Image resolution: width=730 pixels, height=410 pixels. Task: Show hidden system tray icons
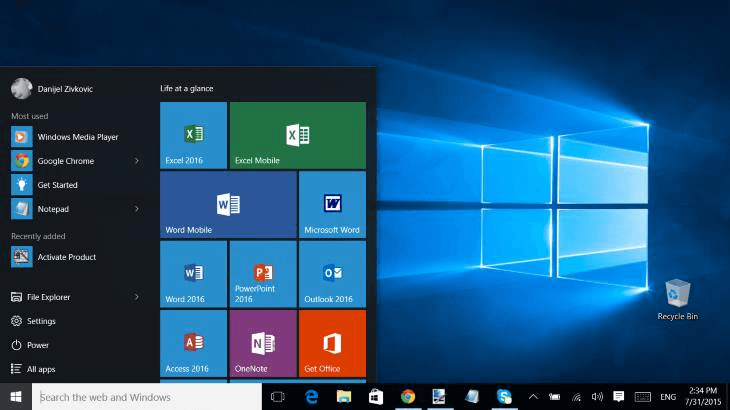[x=533, y=397]
